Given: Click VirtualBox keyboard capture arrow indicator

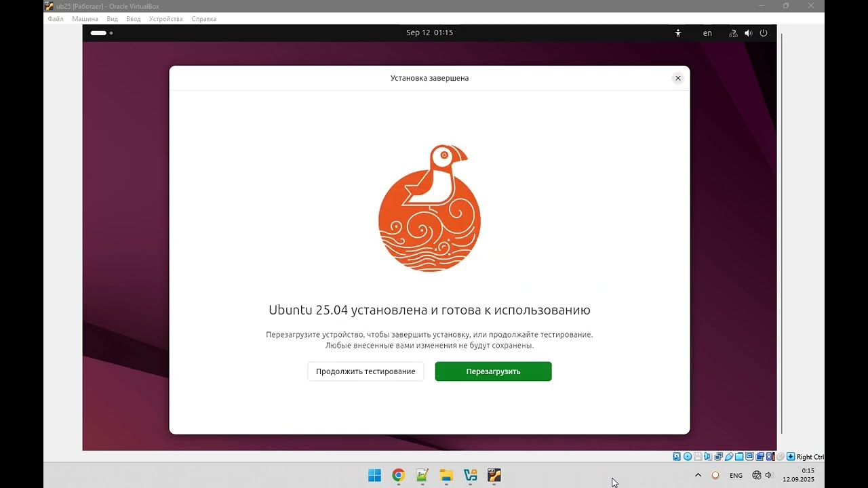Looking at the screenshot, I should tap(791, 457).
